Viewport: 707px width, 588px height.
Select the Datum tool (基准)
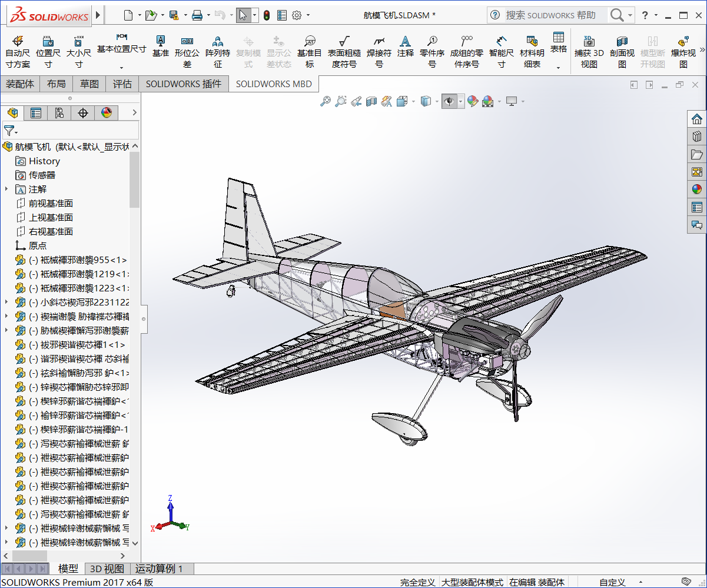160,46
